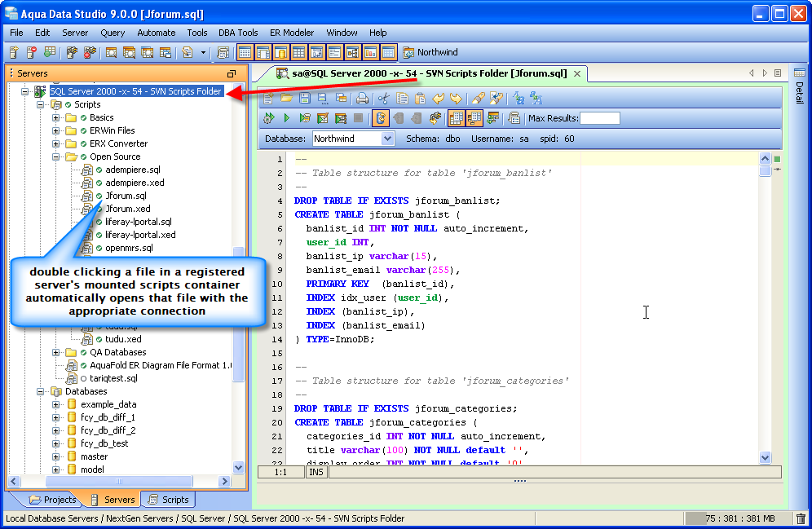The height and width of the screenshot is (529, 812).
Task: Click the Cut scissors icon
Action: coord(383,99)
